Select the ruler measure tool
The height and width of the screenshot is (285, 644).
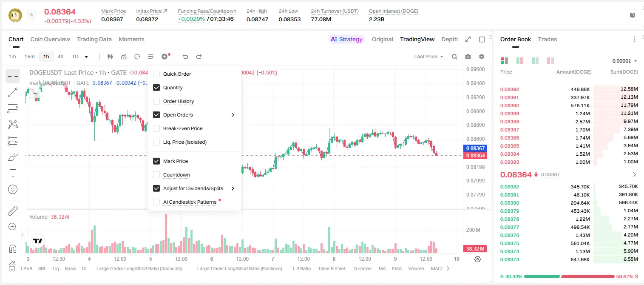(x=13, y=211)
